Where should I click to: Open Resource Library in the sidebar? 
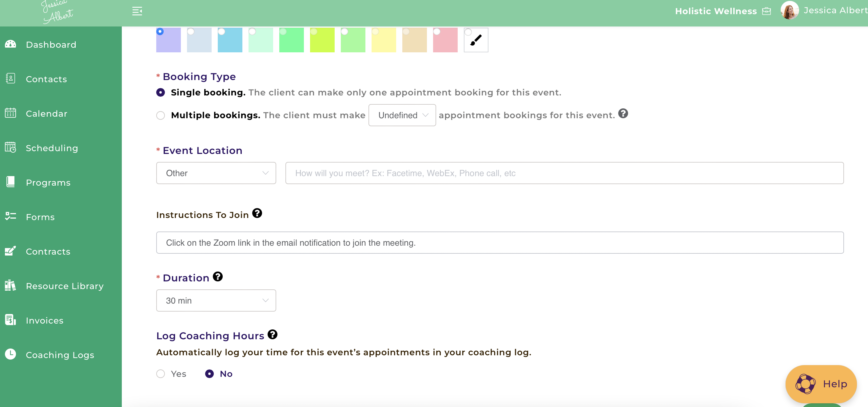pos(65,286)
